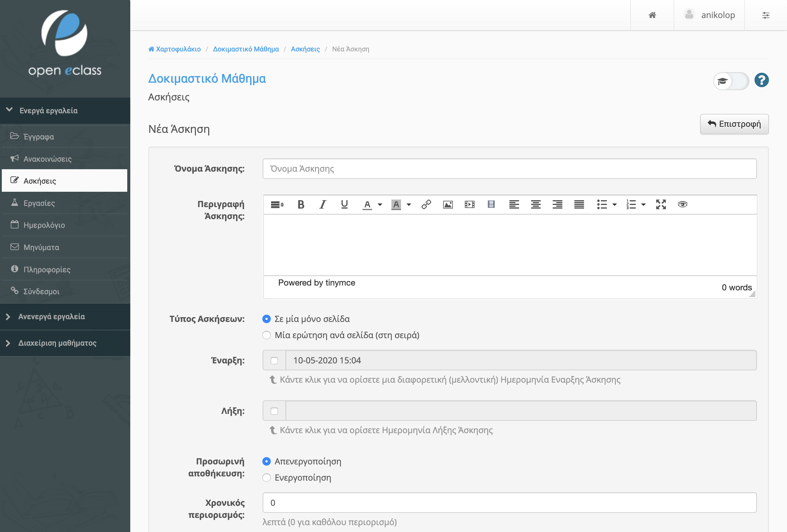Preview content with the eye icon
The image size is (787, 532).
[682, 204]
